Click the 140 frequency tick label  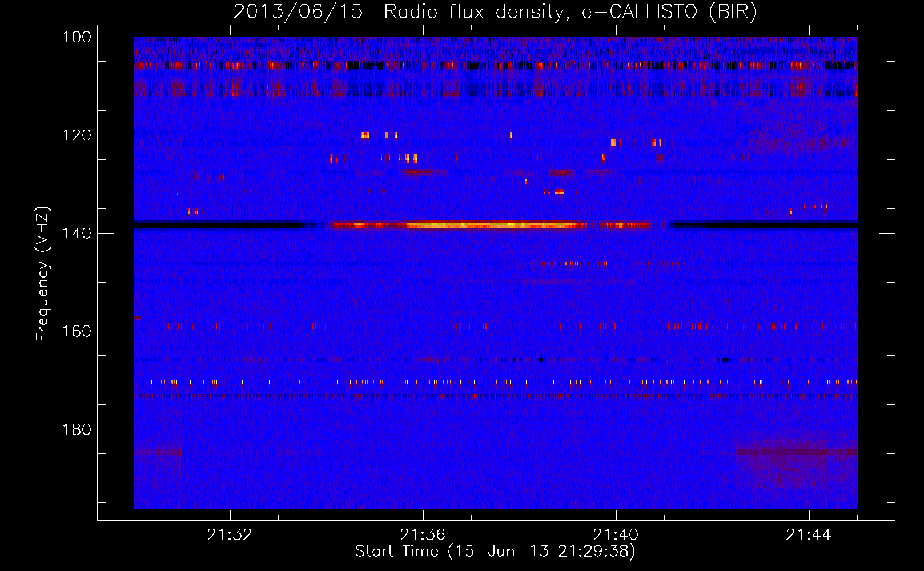coord(77,233)
